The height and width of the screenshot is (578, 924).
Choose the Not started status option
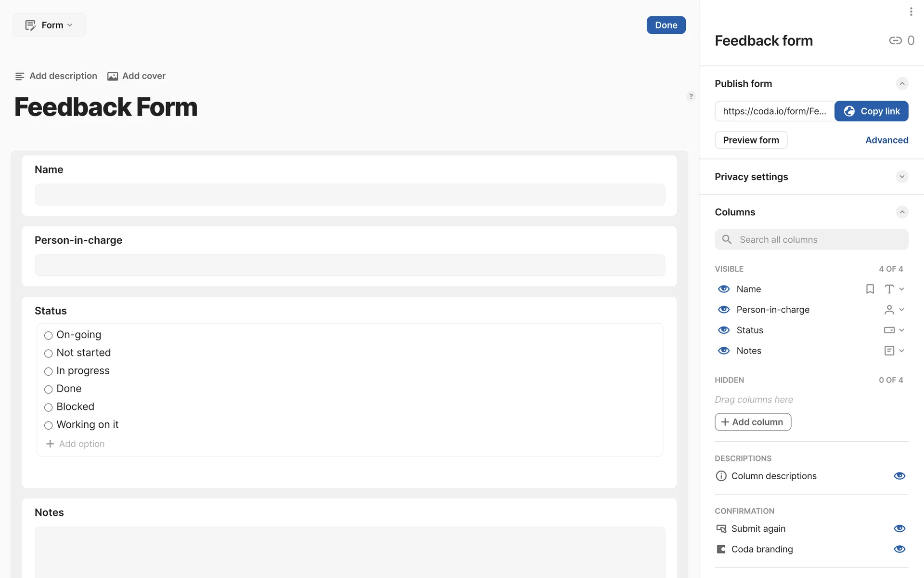tap(49, 354)
